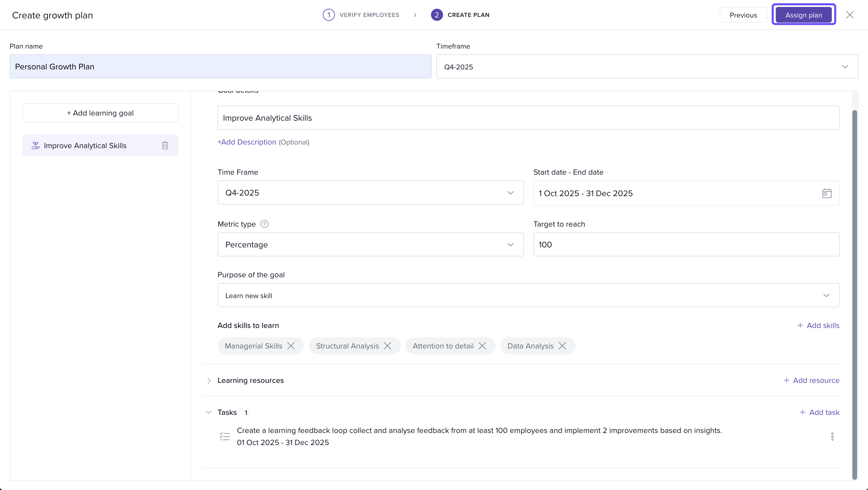
Task: Select Improve Analytical Skills in sidebar
Action: [x=85, y=145]
